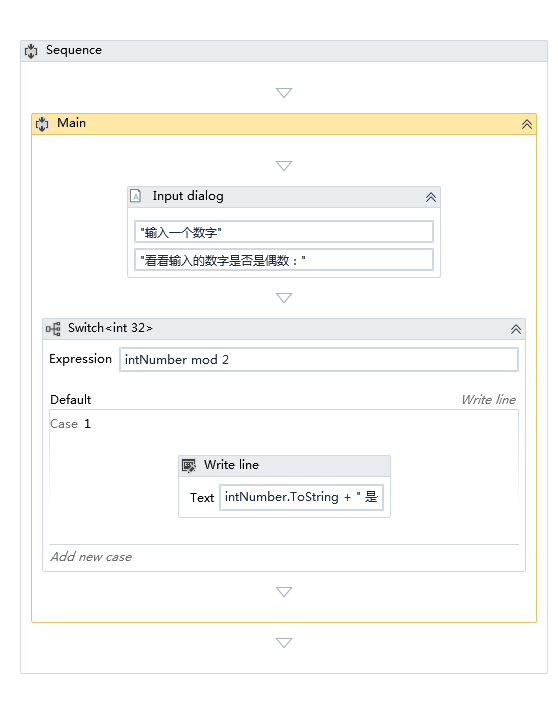The height and width of the screenshot is (704, 558).
Task: Edit the Expression field intNumber mod 2
Action: click(319, 360)
